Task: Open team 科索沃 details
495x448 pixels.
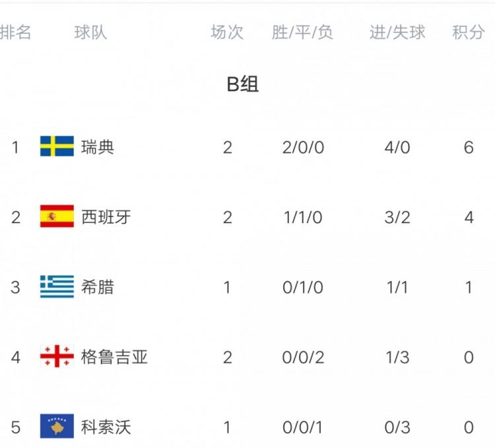Action: 106,427
